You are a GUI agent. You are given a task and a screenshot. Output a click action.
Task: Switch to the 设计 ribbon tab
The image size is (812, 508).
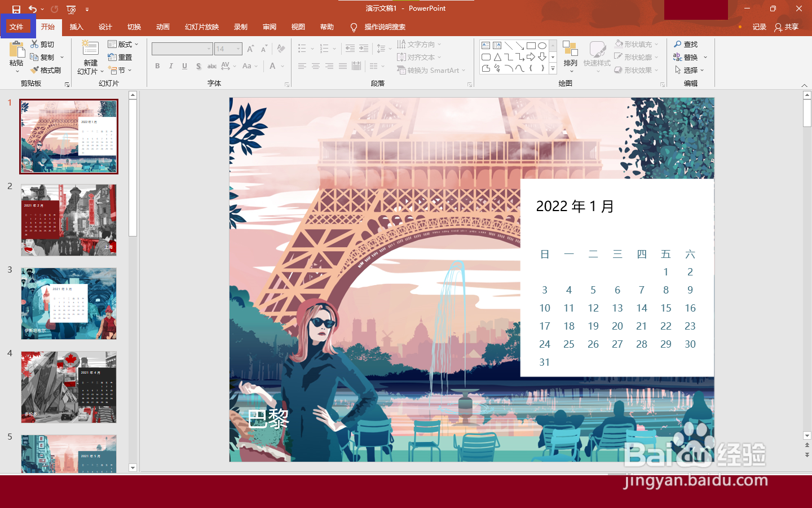tap(105, 27)
